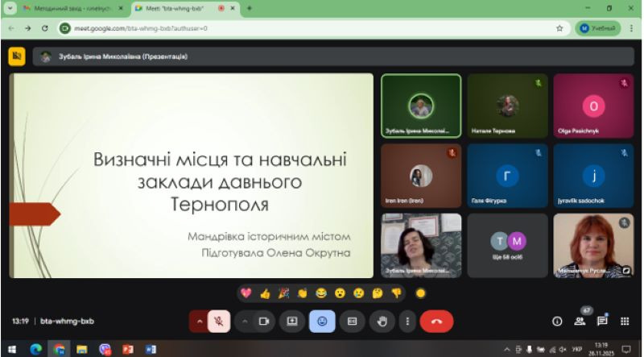Screen dimensions: 644x357
Task: Send the heart emoji reaction
Action: point(246,293)
